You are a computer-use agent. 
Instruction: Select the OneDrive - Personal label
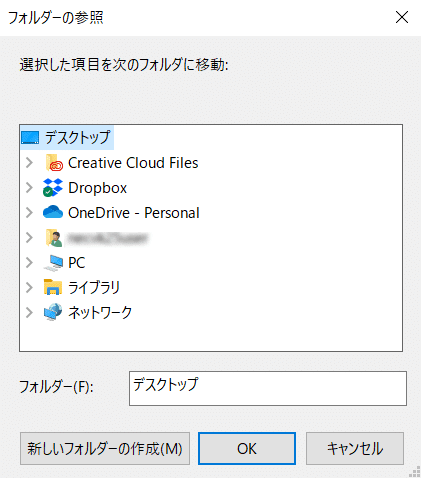[134, 213]
